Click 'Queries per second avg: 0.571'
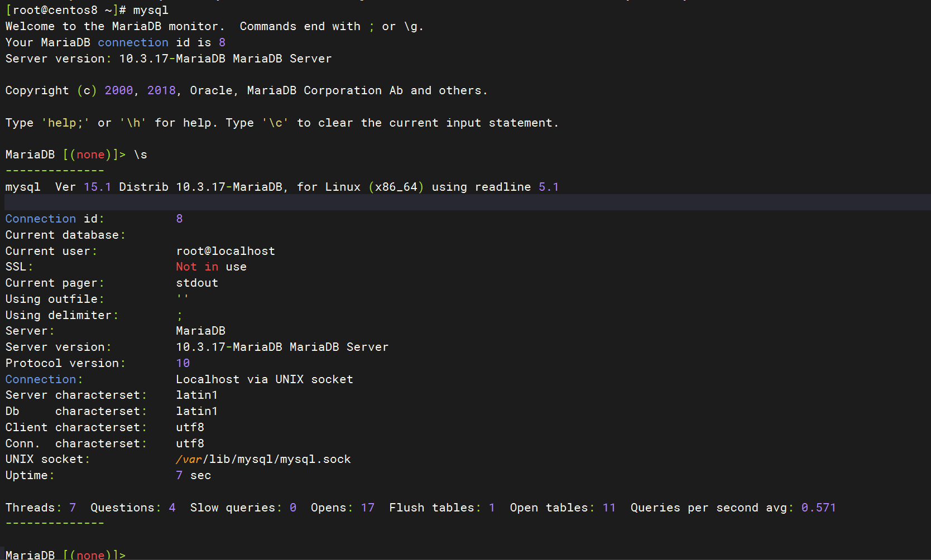 (733, 508)
